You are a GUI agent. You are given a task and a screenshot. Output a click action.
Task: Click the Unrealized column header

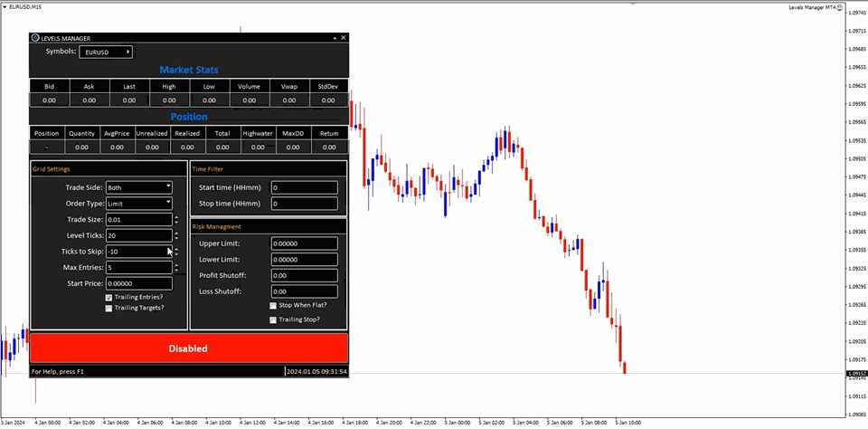[x=152, y=134]
